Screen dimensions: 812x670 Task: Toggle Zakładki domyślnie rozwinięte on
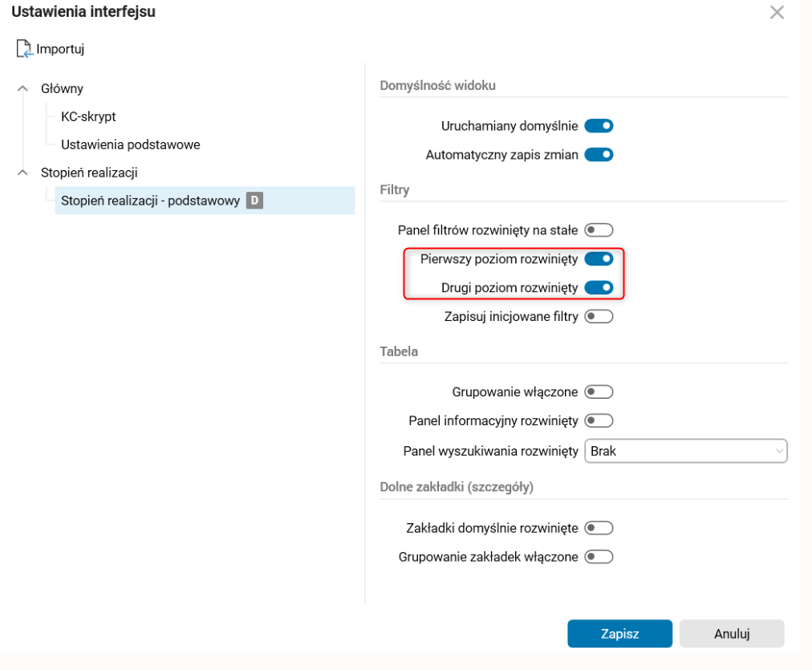pyautogui.click(x=599, y=528)
